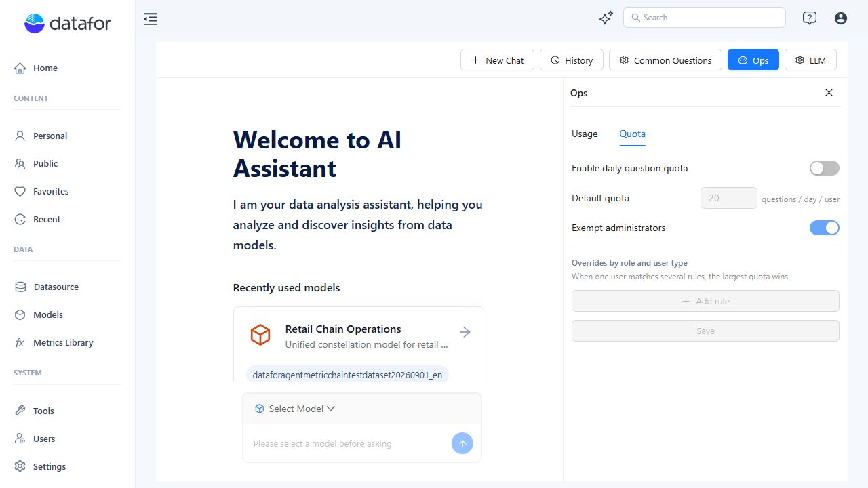Click the Favorites heart icon
868x488 pixels.
coord(20,191)
